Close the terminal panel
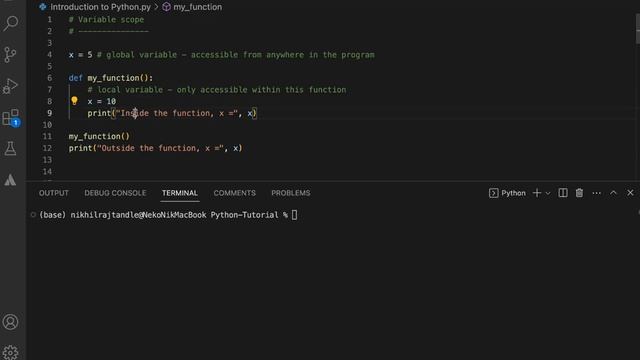Image resolution: width=640 pixels, height=360 pixels. point(630,193)
